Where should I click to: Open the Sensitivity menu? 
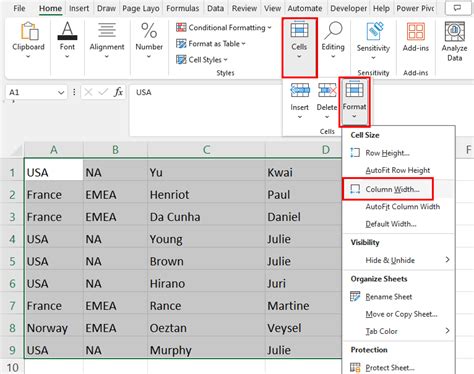pos(373,41)
